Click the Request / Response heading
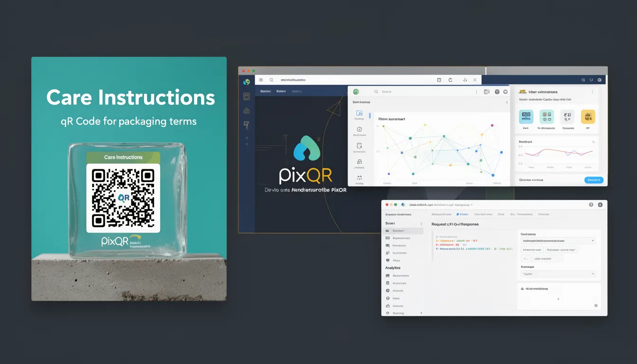The width and height of the screenshot is (637, 364). pos(455,224)
